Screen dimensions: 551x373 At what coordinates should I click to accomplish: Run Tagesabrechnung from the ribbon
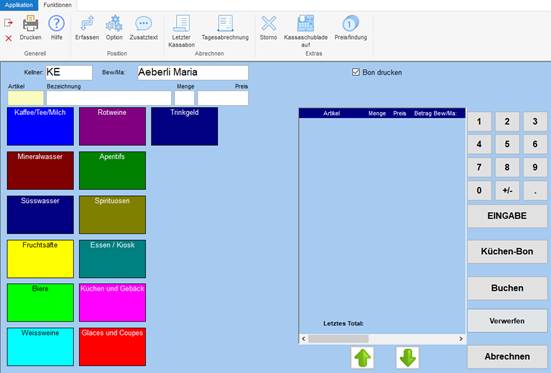[225, 24]
